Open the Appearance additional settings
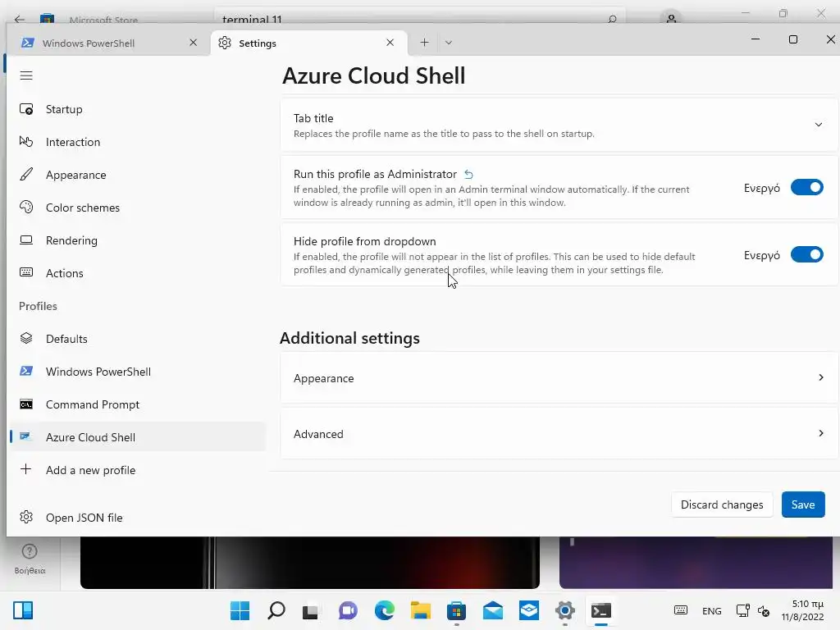840x630 pixels. [559, 377]
